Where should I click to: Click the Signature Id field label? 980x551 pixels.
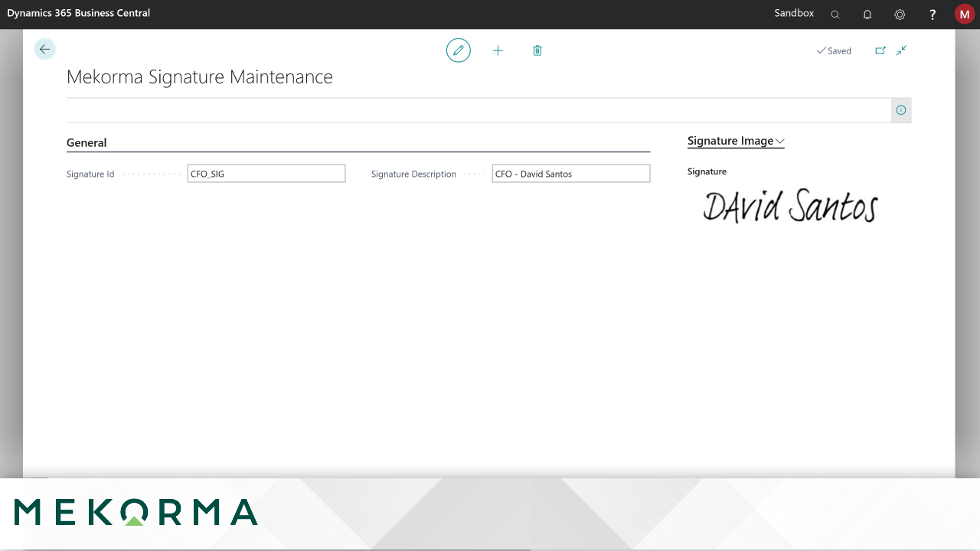point(90,174)
